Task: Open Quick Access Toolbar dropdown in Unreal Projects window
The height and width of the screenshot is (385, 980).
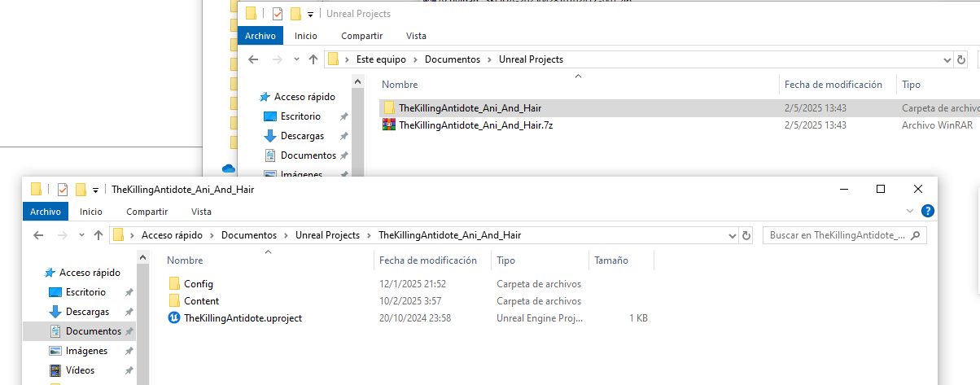Action: point(310,15)
